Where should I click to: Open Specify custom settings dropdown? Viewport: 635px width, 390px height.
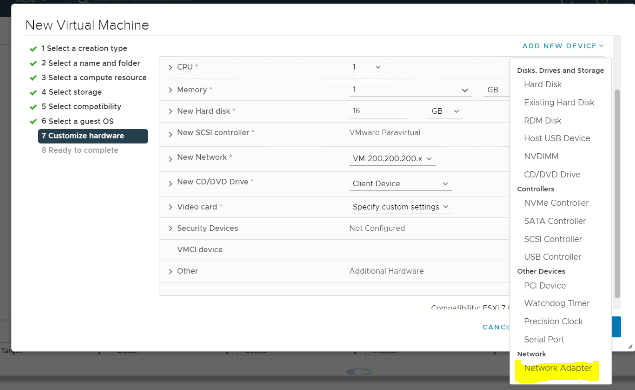(x=400, y=207)
